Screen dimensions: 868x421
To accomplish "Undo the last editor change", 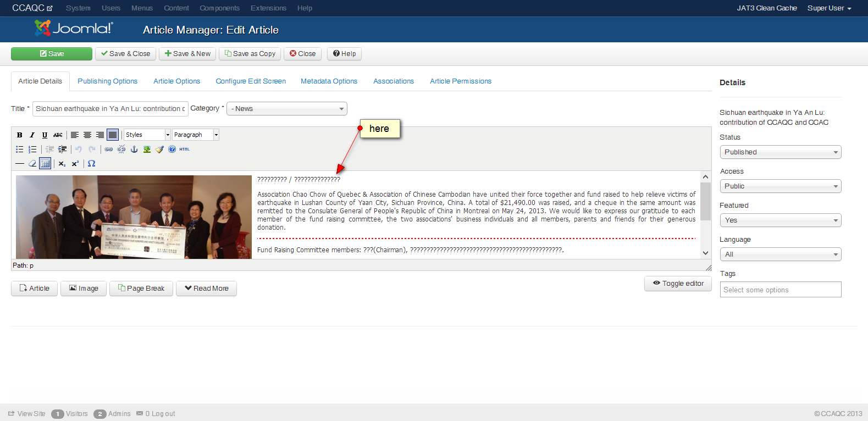I will click(79, 149).
